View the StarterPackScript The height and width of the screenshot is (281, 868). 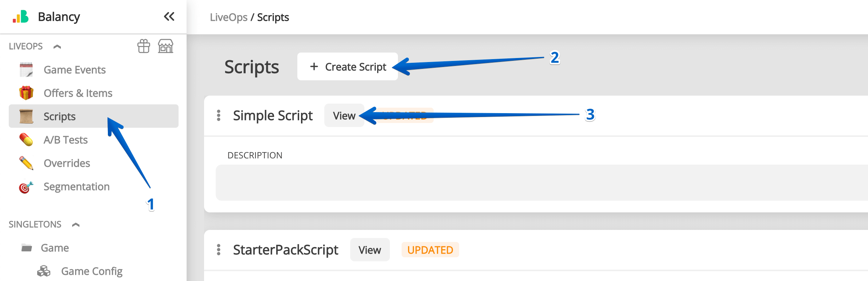370,250
